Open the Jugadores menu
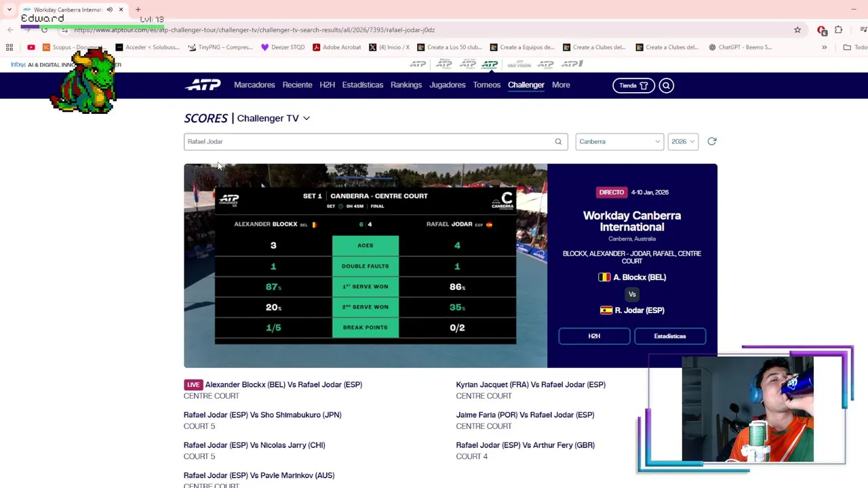Image resolution: width=868 pixels, height=488 pixels. point(447,85)
